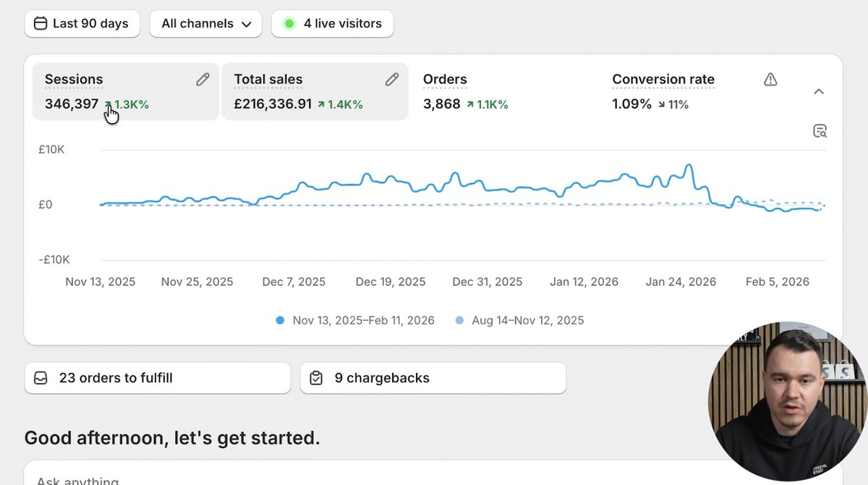Screen dimensions: 868x485
Task: Open the Last 90 days date picker
Action: tap(82, 24)
